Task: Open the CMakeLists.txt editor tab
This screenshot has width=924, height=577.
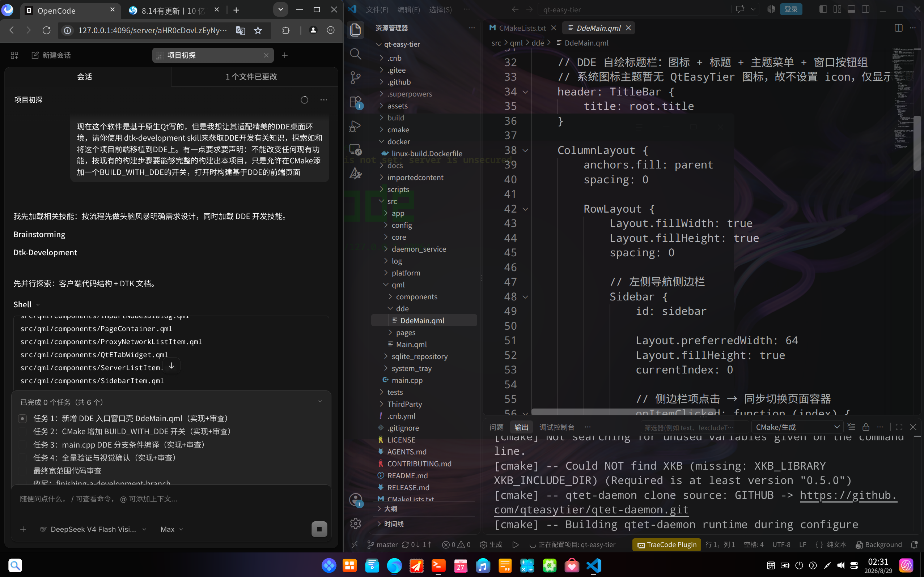Action: point(522,28)
